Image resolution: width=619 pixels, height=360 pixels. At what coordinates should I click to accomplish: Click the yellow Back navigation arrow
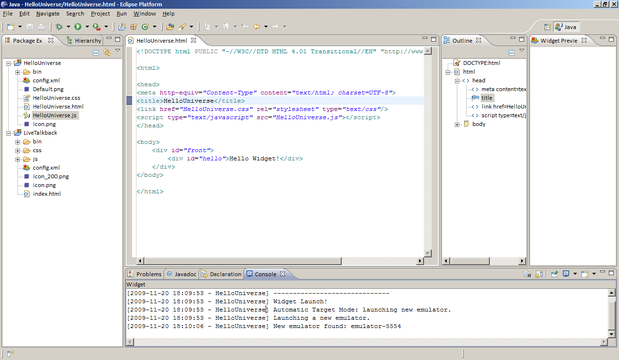pyautogui.click(x=257, y=27)
